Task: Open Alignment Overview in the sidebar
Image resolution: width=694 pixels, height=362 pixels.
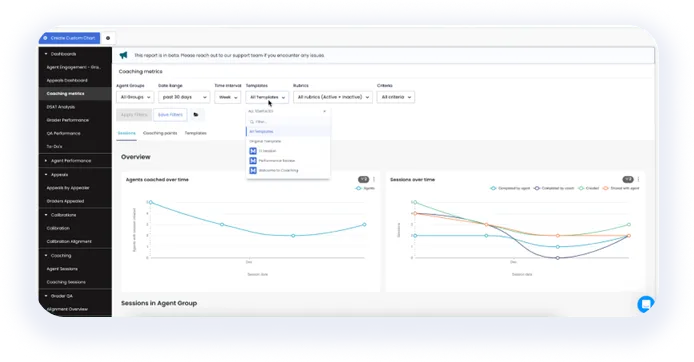Action: (67, 309)
